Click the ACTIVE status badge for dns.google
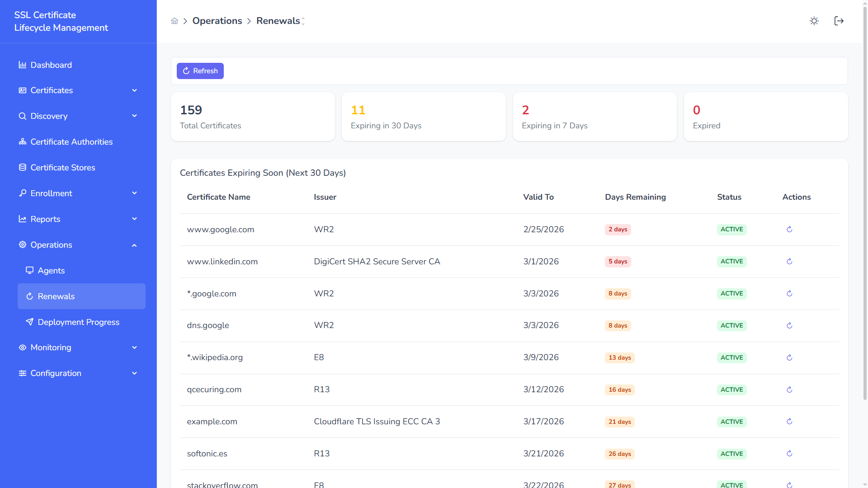Image resolution: width=868 pixels, height=488 pixels. 731,325
